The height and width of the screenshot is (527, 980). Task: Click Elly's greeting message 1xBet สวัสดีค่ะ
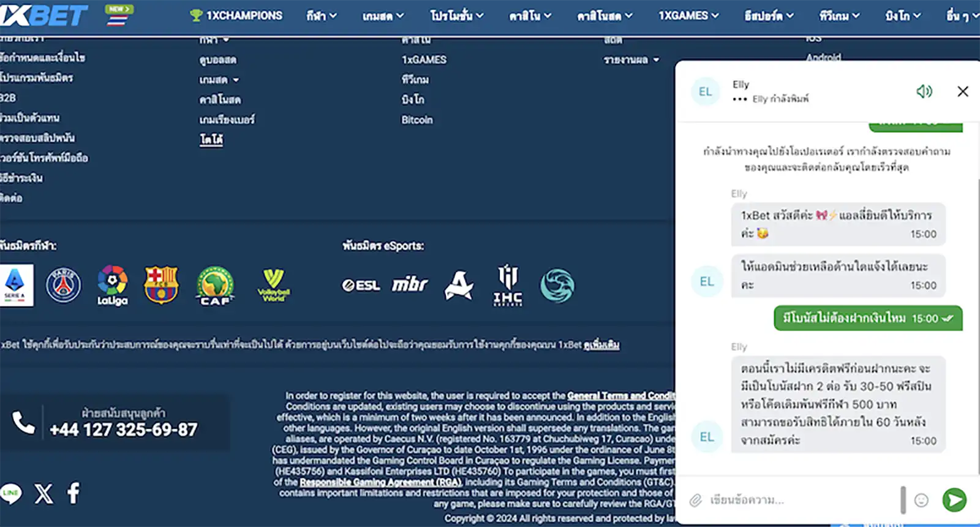[x=839, y=224]
